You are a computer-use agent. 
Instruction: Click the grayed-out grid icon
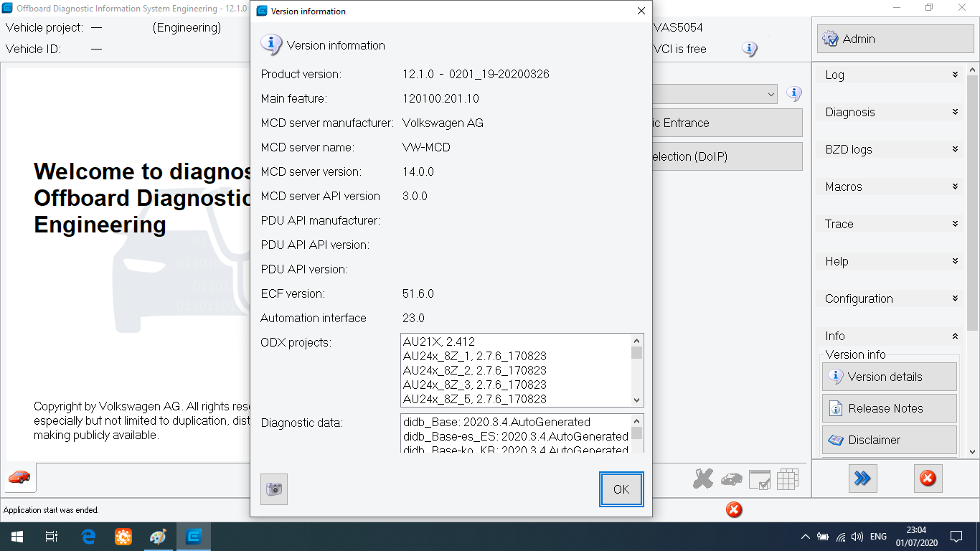pyautogui.click(x=788, y=479)
